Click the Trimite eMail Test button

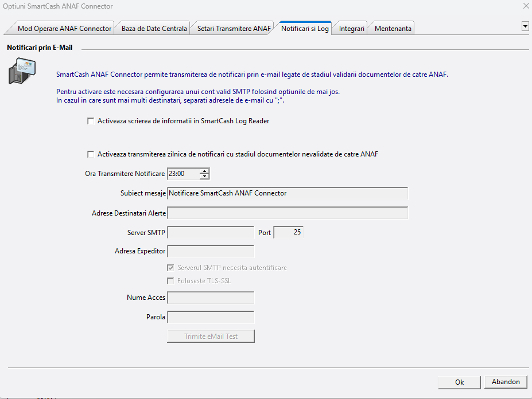pyautogui.click(x=211, y=337)
